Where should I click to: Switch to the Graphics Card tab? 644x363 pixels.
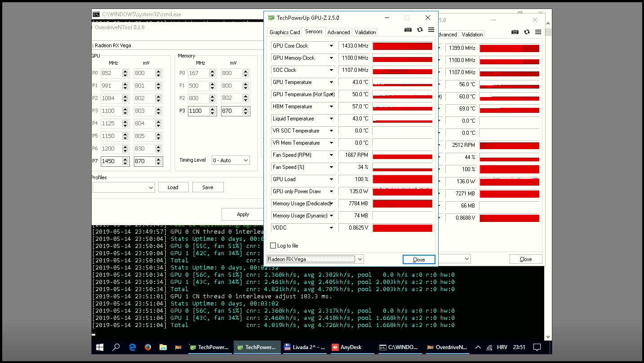(284, 32)
